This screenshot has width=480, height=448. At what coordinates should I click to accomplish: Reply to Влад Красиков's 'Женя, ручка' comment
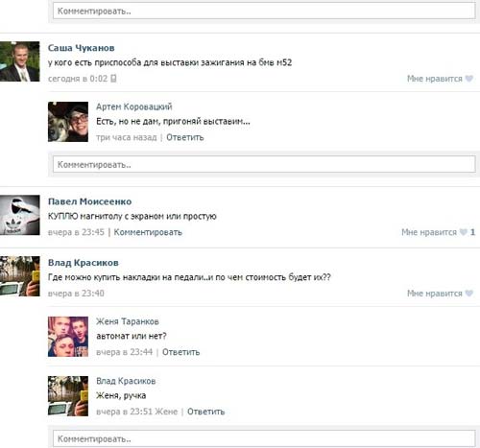(205, 412)
